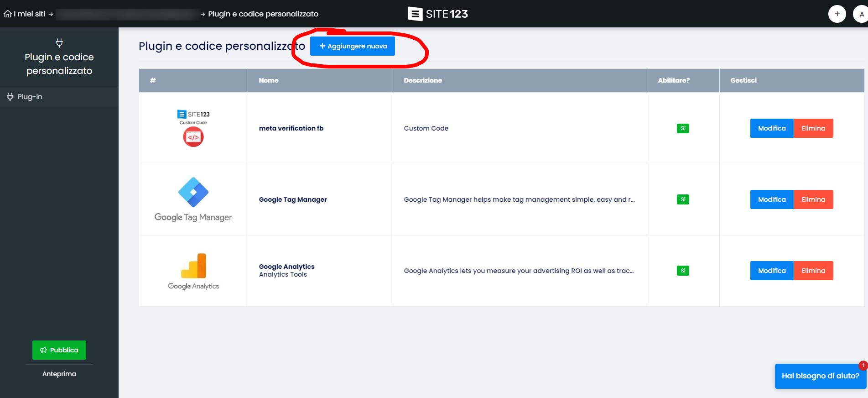Click Elimina for meta verification fb
Screen dimensions: 868x398
pyautogui.click(x=813, y=128)
